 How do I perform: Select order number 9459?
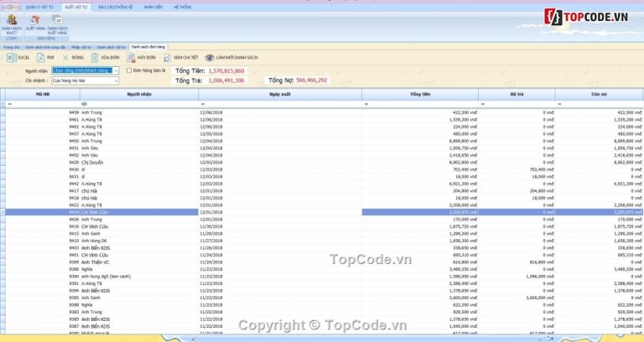coord(74,112)
